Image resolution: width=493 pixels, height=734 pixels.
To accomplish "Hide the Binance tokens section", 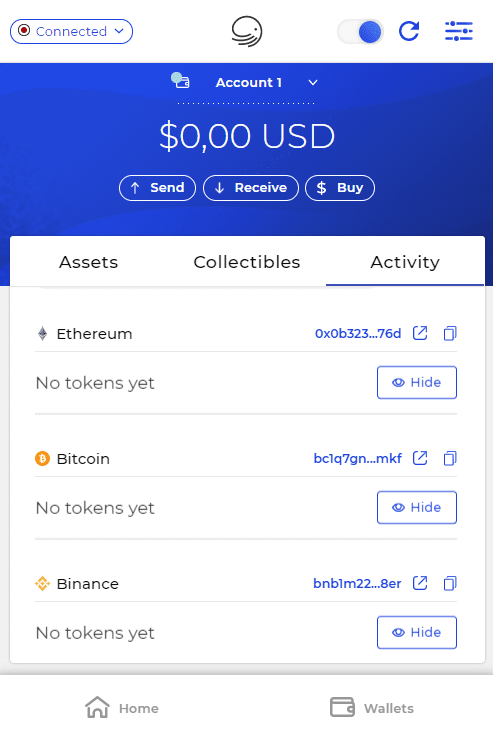I will pyautogui.click(x=417, y=632).
